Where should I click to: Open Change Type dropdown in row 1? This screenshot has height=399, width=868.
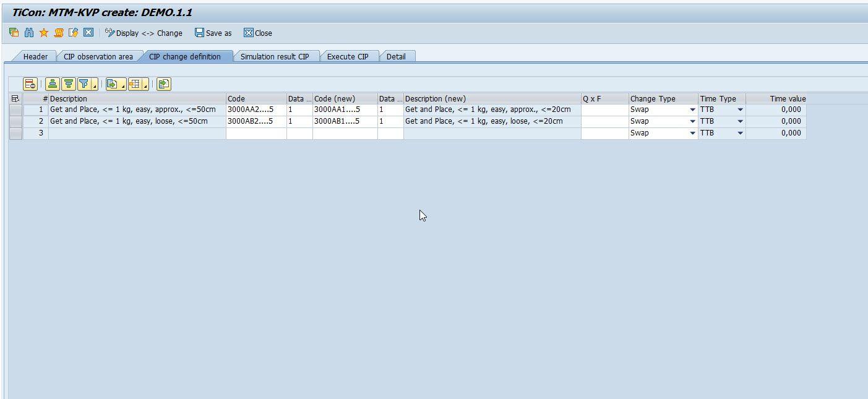click(x=692, y=110)
